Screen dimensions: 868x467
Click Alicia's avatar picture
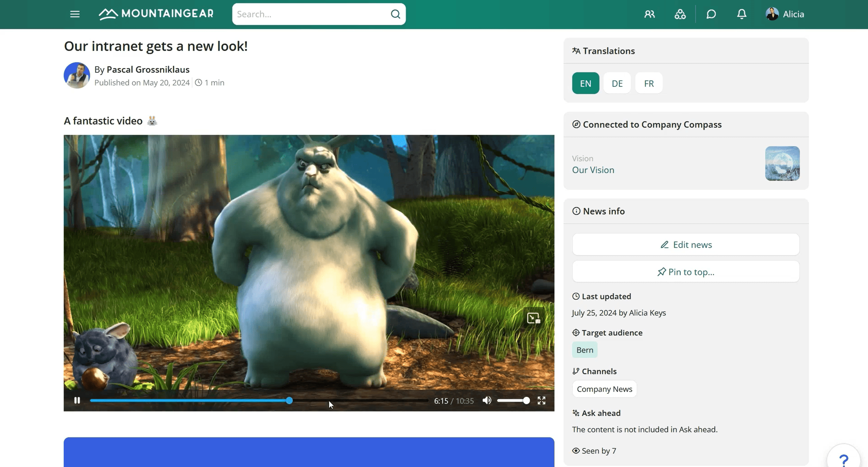(x=772, y=14)
